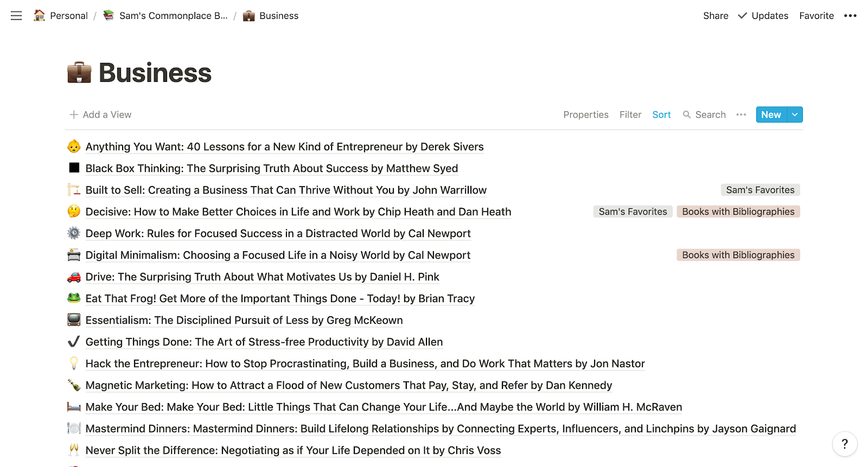This screenshot has width=868, height=467.
Task: Open the Properties menu
Action: pyautogui.click(x=585, y=114)
